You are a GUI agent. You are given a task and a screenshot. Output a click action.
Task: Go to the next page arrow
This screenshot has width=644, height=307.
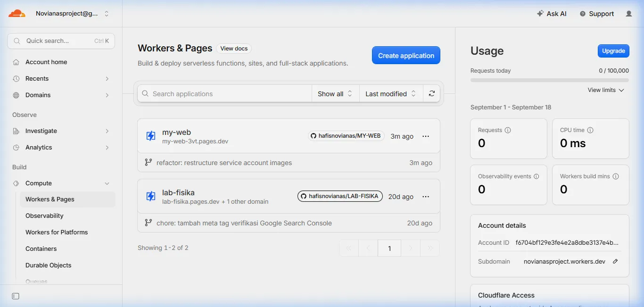coord(411,248)
